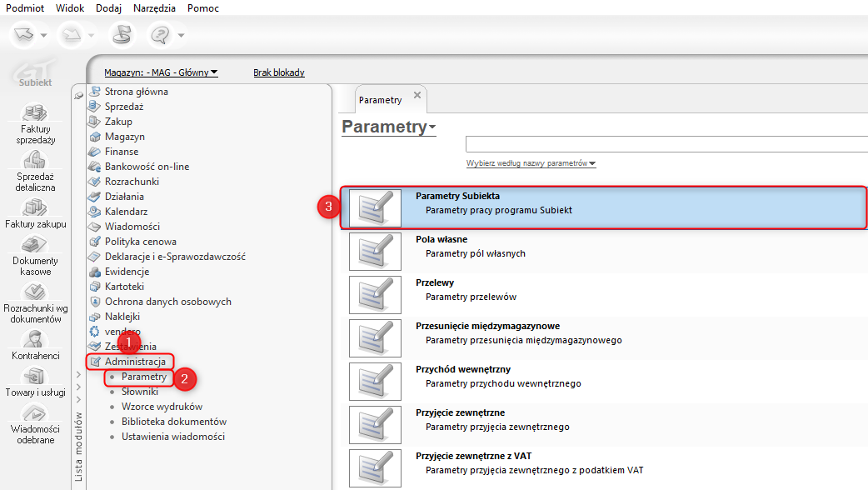Close the Parametry tab
This screenshot has height=490, width=868.
click(417, 96)
